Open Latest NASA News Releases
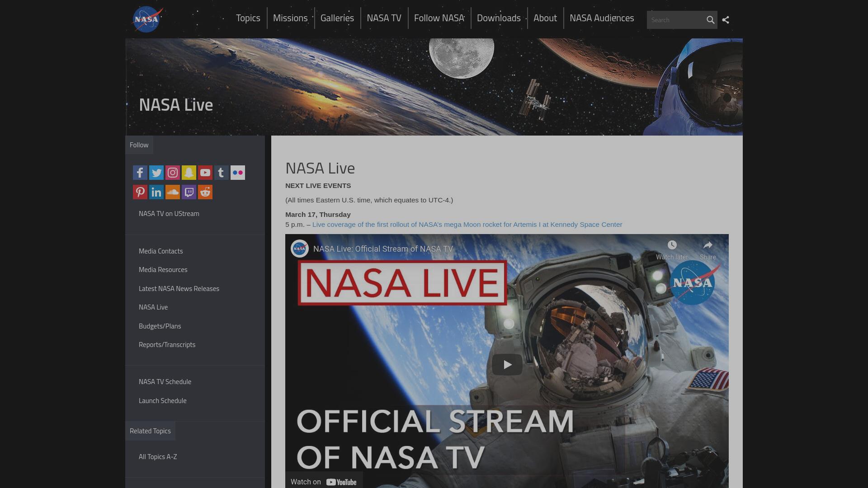Image resolution: width=868 pixels, height=488 pixels. (179, 289)
